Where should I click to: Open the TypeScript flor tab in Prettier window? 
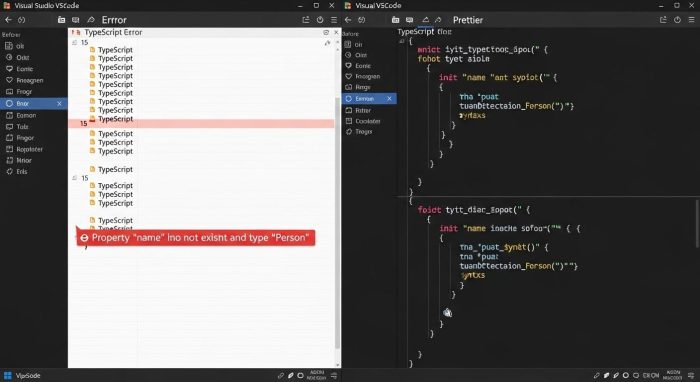(425, 32)
